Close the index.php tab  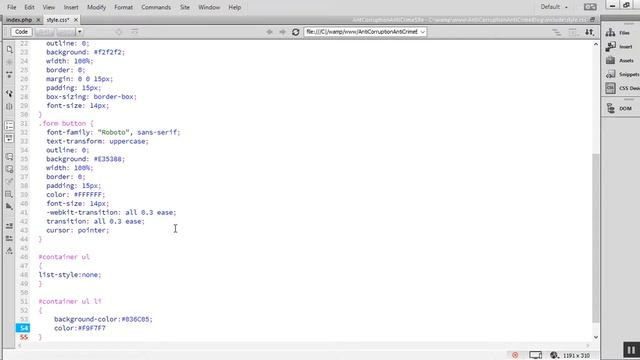[x=38, y=20]
